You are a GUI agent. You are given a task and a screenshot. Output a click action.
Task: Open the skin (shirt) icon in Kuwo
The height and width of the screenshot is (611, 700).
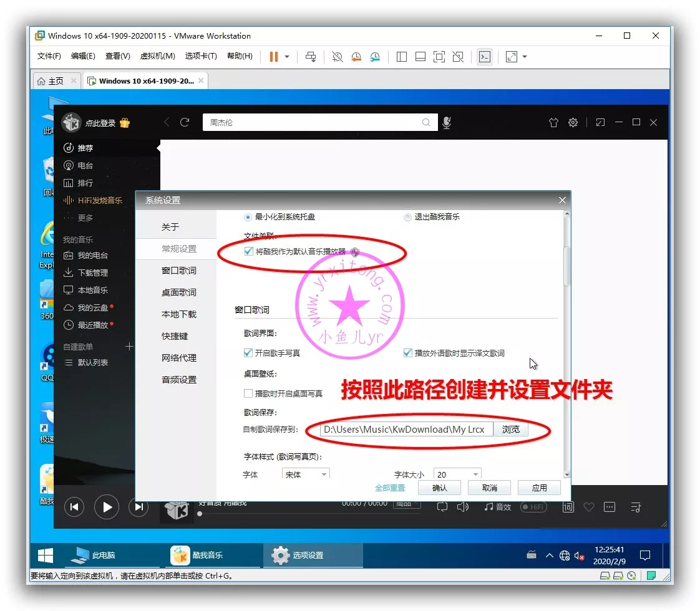pyautogui.click(x=553, y=123)
